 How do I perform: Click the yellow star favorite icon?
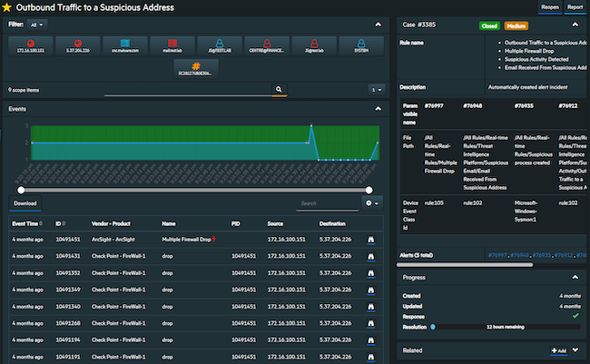coord(7,8)
